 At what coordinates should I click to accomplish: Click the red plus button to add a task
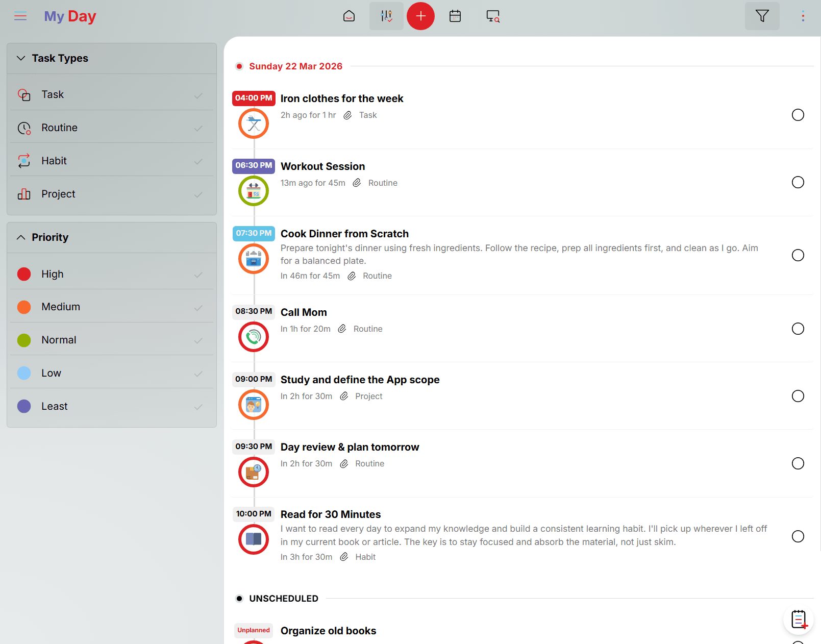420,16
